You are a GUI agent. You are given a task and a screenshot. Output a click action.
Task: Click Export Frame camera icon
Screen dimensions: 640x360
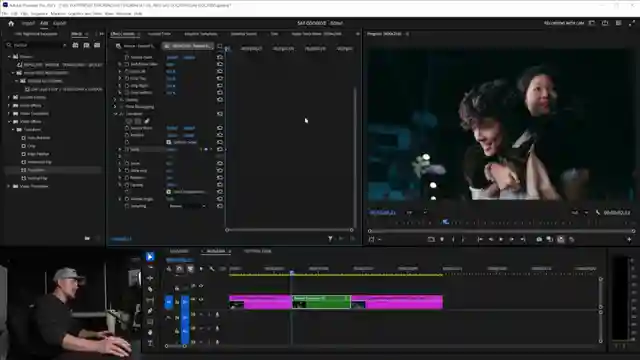pos(539,240)
